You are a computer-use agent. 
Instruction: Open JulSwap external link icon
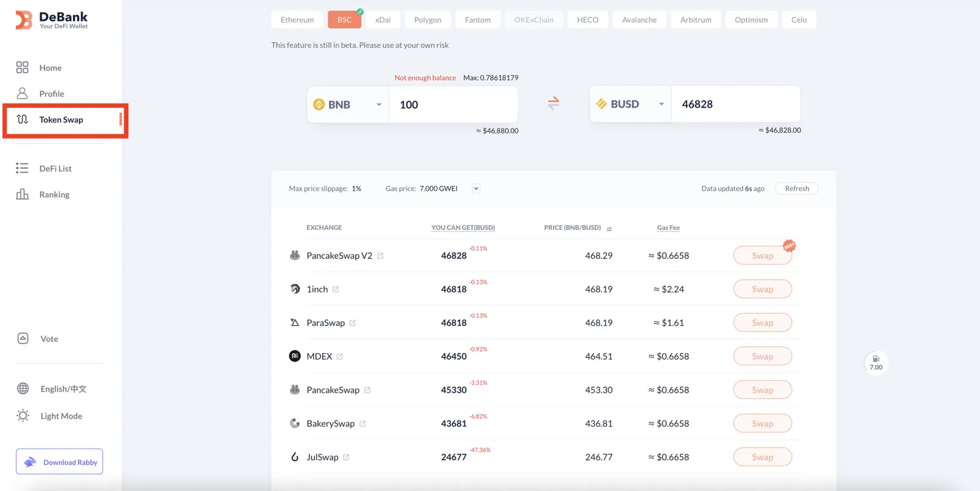pos(346,457)
